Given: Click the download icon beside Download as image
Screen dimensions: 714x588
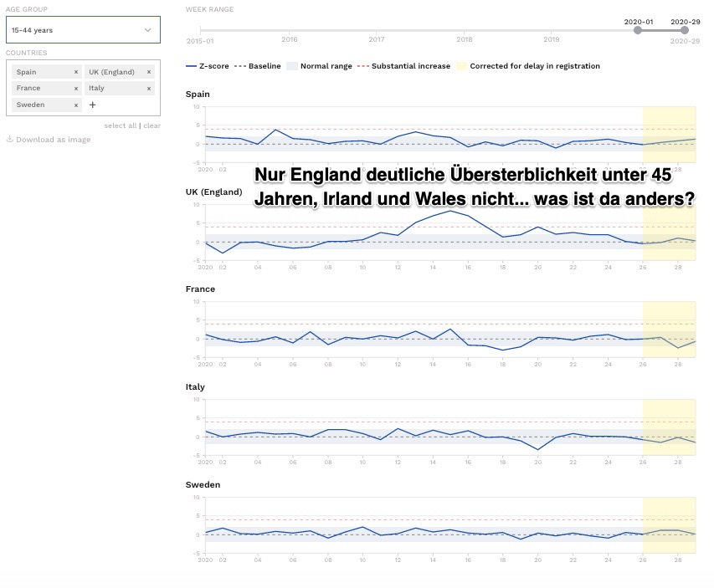Looking at the screenshot, I should click(x=9, y=139).
